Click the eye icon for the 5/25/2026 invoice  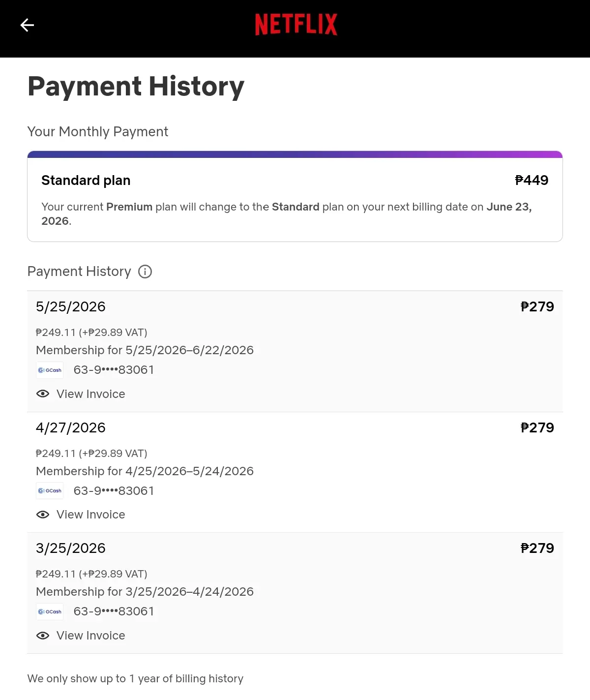pyautogui.click(x=43, y=394)
